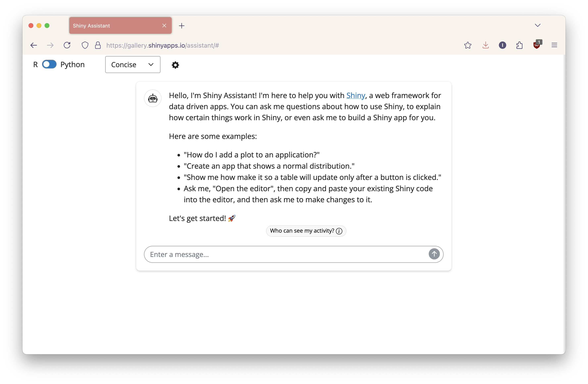The height and width of the screenshot is (384, 588).
Task: Open the settings gear icon
Action: point(175,65)
